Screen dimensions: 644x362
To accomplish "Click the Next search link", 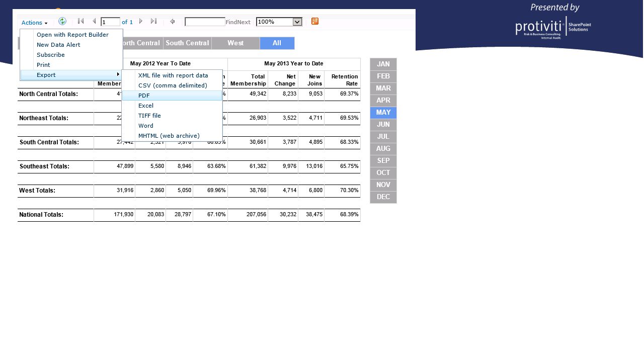I will (x=244, y=22).
